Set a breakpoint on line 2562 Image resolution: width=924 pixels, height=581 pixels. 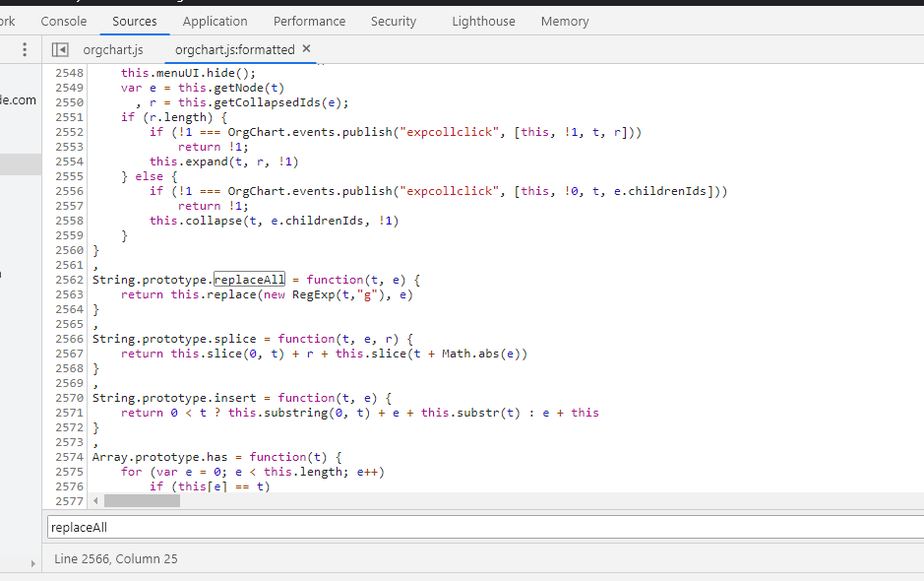pyautogui.click(x=68, y=279)
